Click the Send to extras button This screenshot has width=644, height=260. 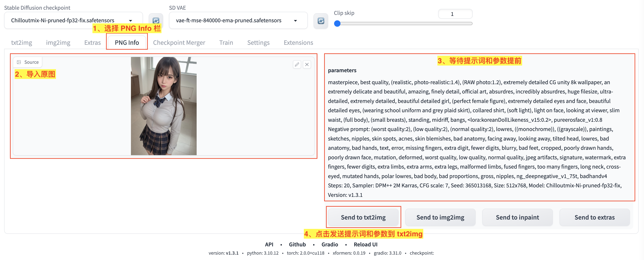(x=594, y=217)
